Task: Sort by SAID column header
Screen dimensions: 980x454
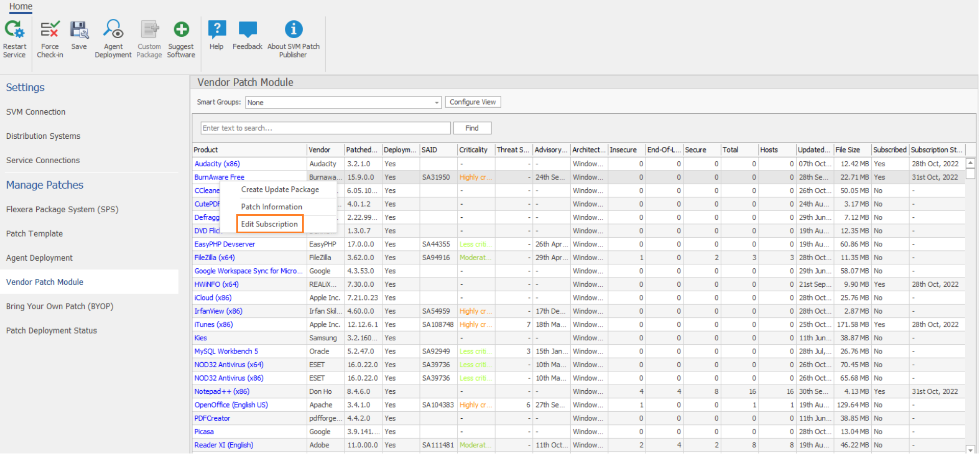Action: (438, 150)
